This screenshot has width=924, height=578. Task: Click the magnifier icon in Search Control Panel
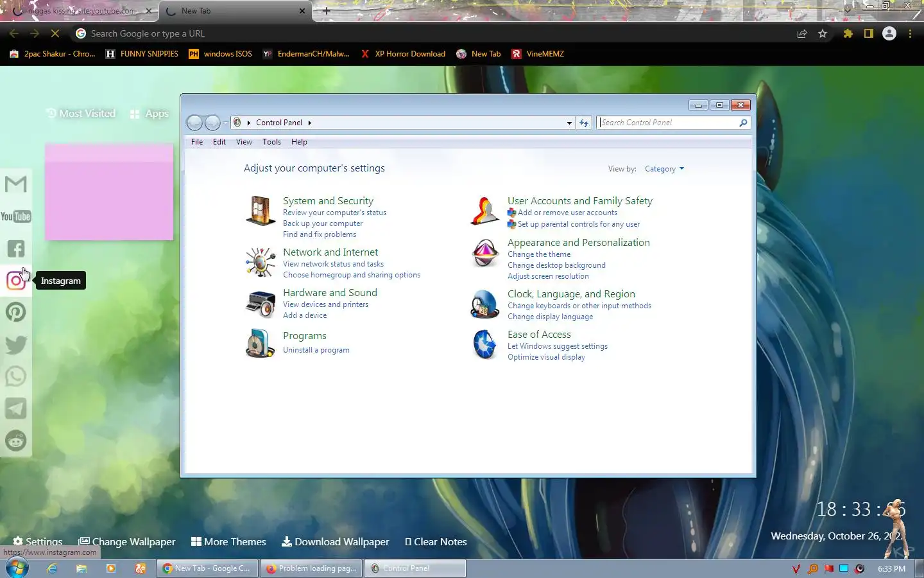(743, 123)
